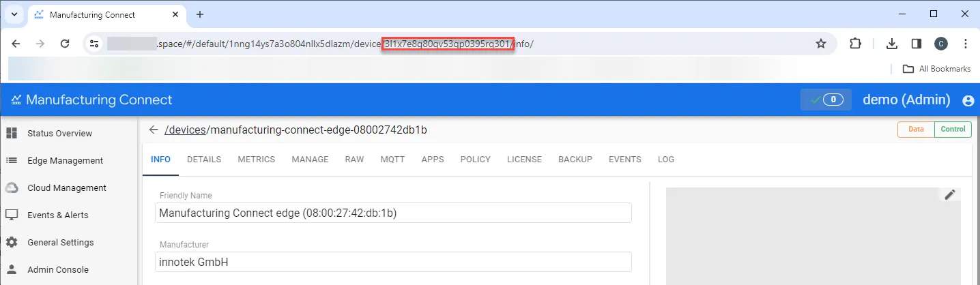Click device name manufacturing-connect-edge-08002742db1b
This screenshot has height=285, width=980.
coord(319,130)
